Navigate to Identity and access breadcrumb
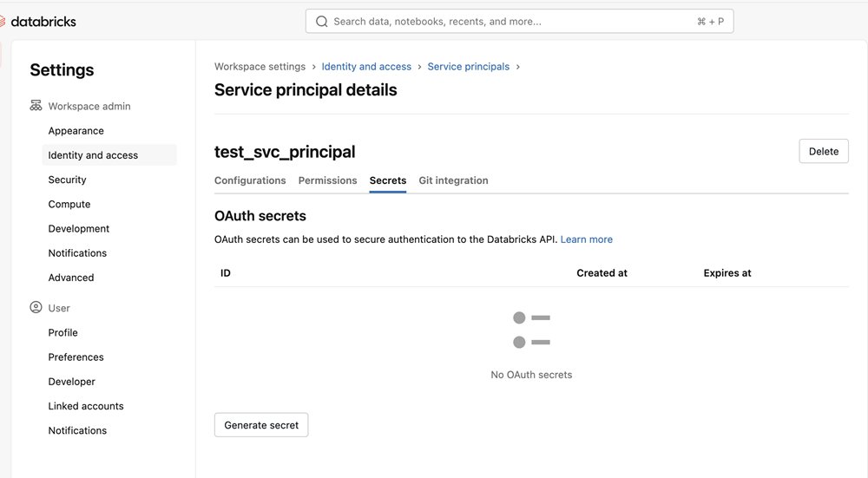Viewport: 868px width, 478px height. pyautogui.click(x=366, y=67)
